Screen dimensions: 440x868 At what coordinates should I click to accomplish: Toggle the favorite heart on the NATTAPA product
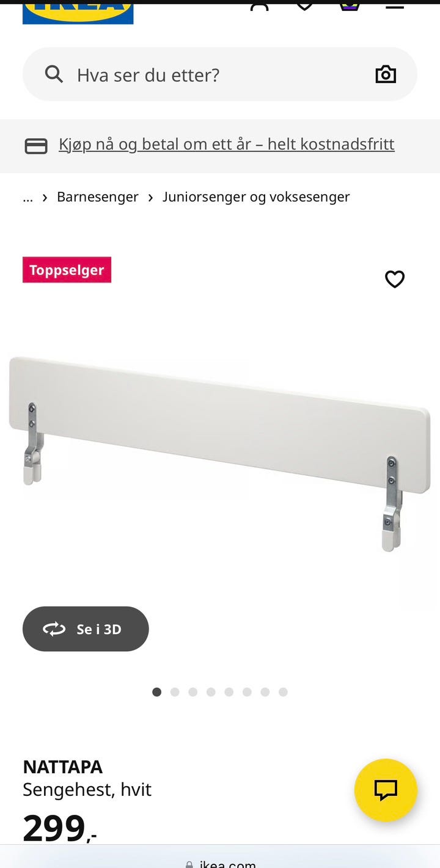tap(395, 279)
